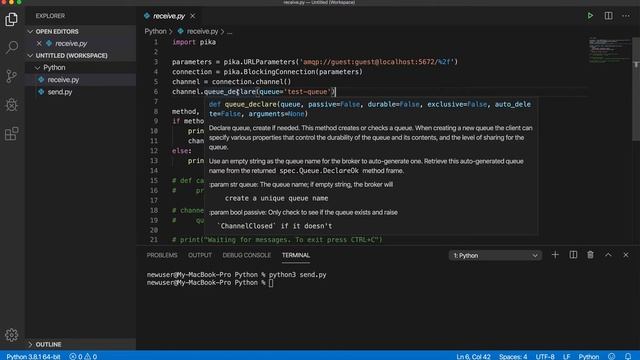
Task: Open the Manage settings gear
Action: pos(11,335)
